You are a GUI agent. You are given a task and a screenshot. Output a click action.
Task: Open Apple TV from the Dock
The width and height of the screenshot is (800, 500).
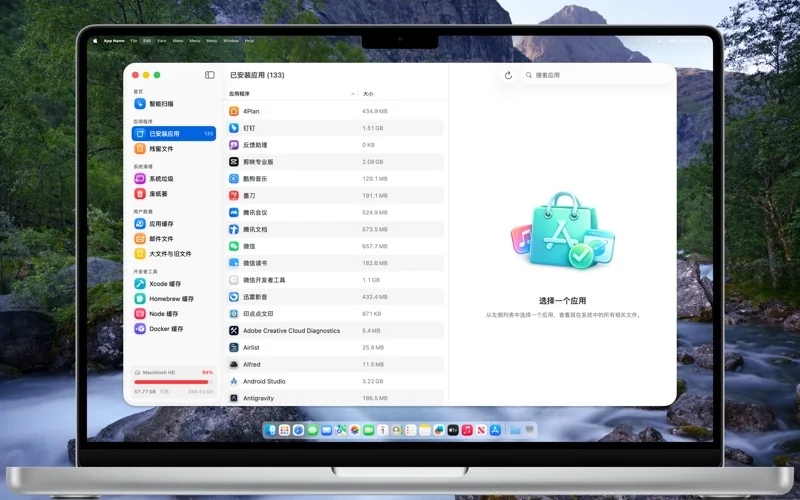click(453, 430)
